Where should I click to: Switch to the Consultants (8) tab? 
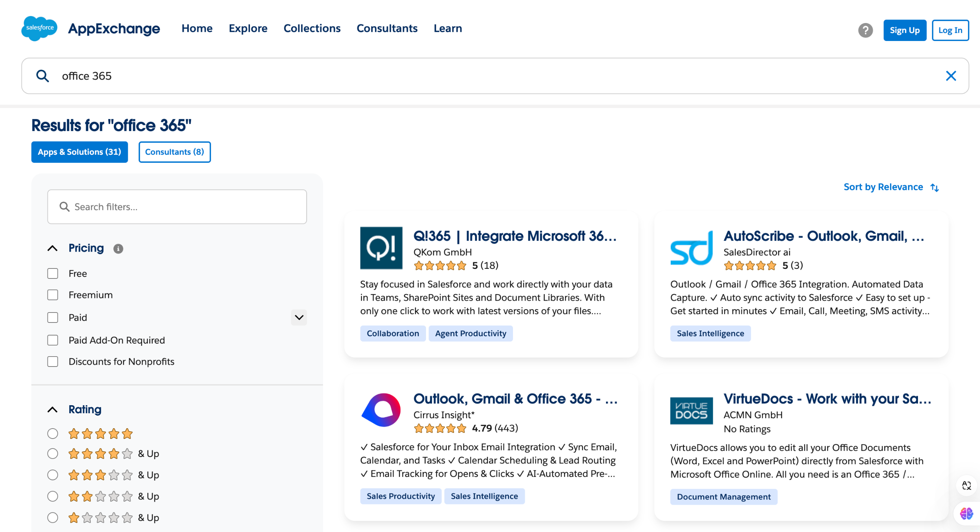click(175, 152)
